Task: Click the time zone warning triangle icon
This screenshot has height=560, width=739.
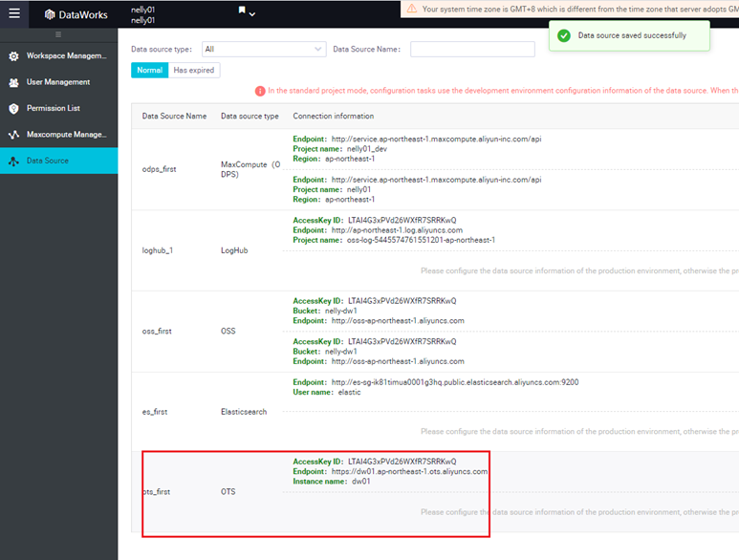Action: (412, 9)
